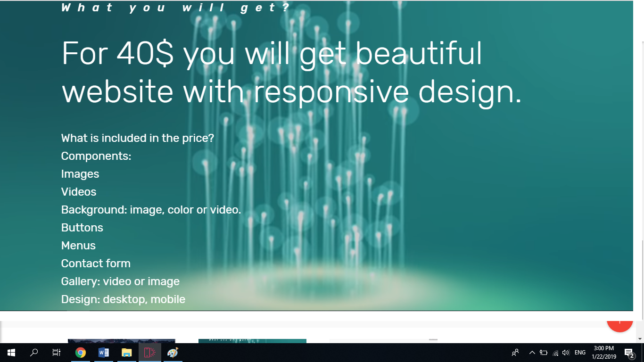644x362 pixels.
Task: Select the teal website preview thumbnail
Action: tap(252, 341)
